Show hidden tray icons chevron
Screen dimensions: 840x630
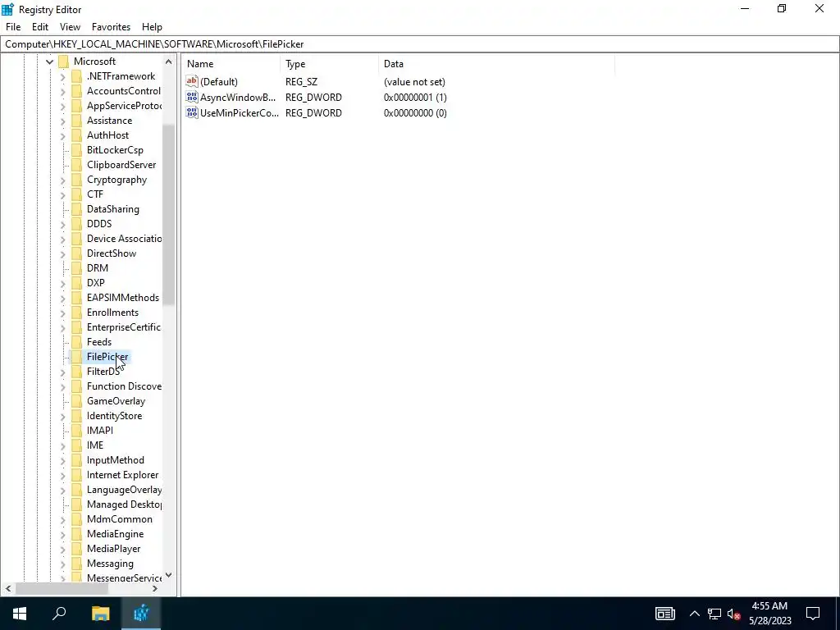point(694,614)
